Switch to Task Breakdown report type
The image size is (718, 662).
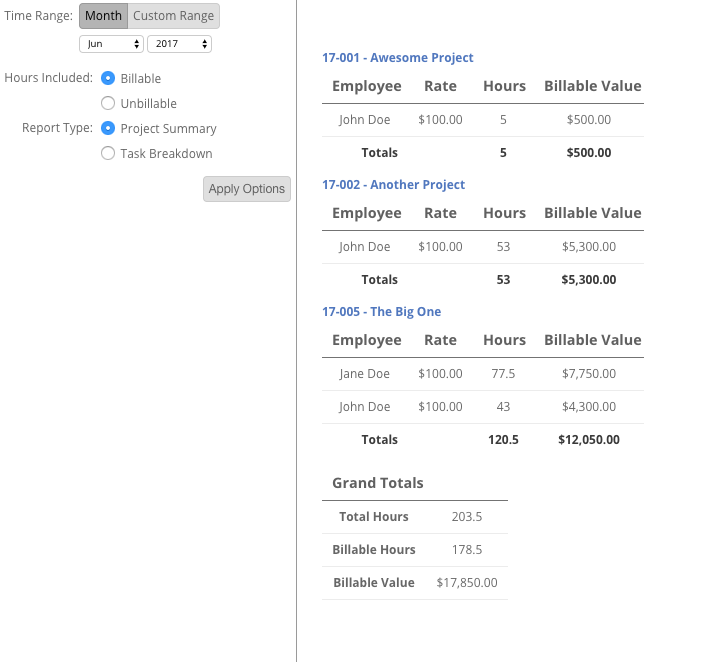108,153
